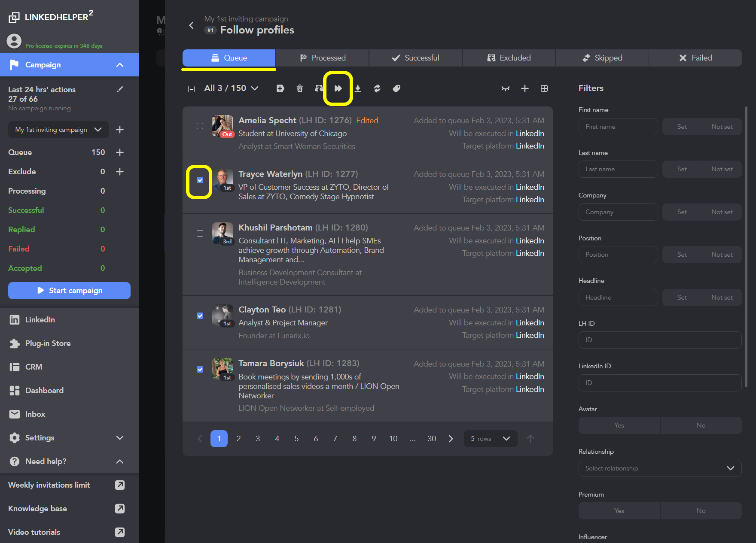Screen dimensions: 756x543
Task: Click the skip forward double-arrow toolbar icon
Action: (x=338, y=88)
